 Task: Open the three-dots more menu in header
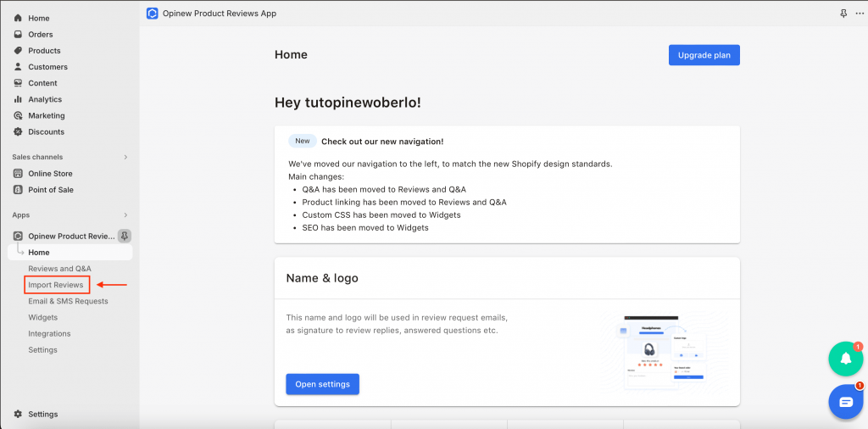coord(860,14)
